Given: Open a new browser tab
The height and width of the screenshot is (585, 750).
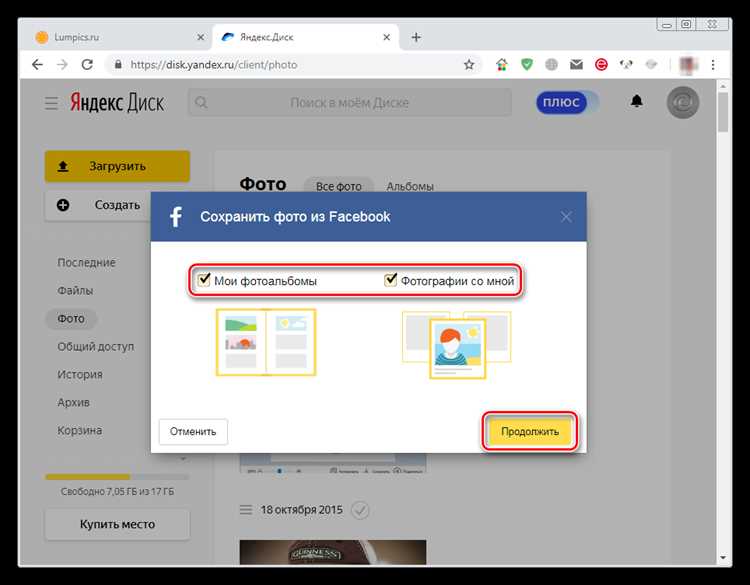Looking at the screenshot, I should (416, 37).
